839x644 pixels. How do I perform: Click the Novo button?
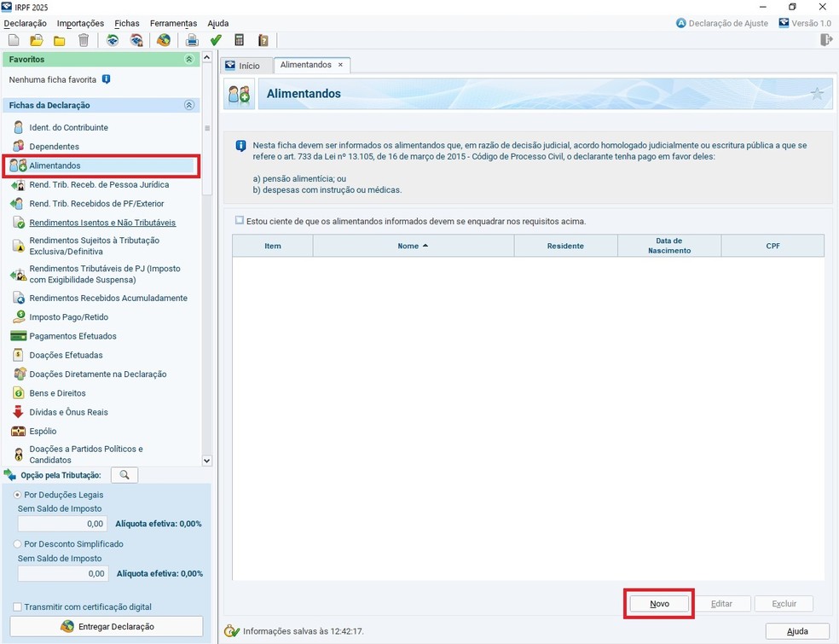click(x=659, y=604)
